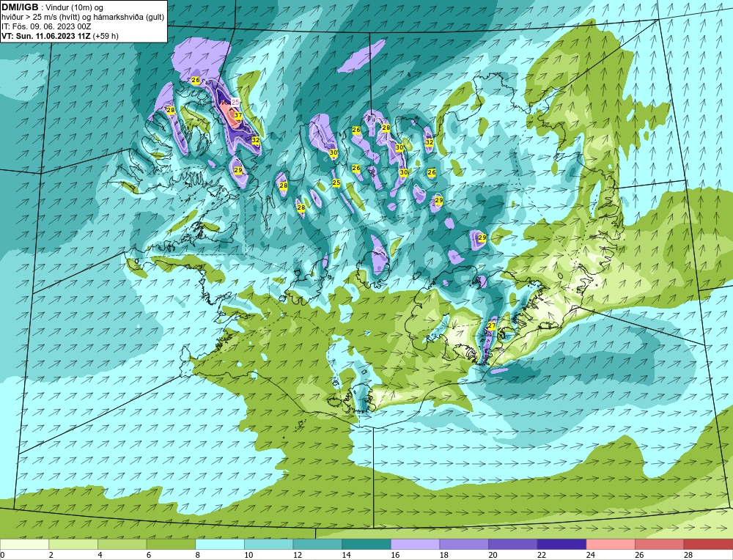Click the '(+59 h)' forecast offset text
The width and height of the screenshot is (733, 560).
(106, 35)
